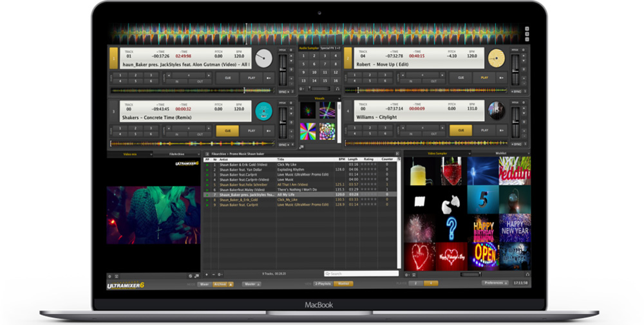Open Video mix panel gear settings
The image size is (644, 325).
109,276
